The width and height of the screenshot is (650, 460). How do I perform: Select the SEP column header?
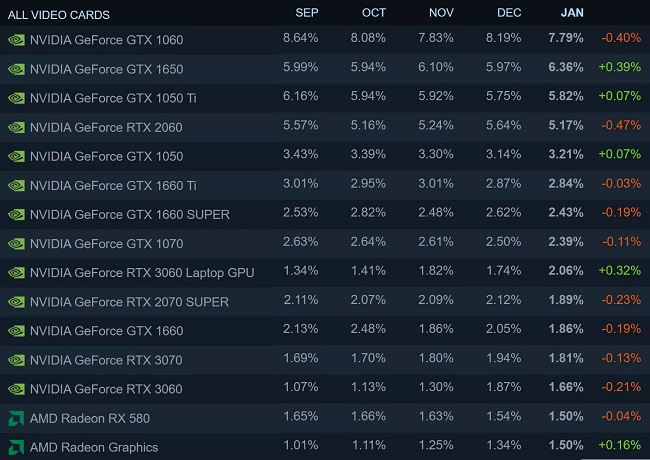tap(307, 13)
